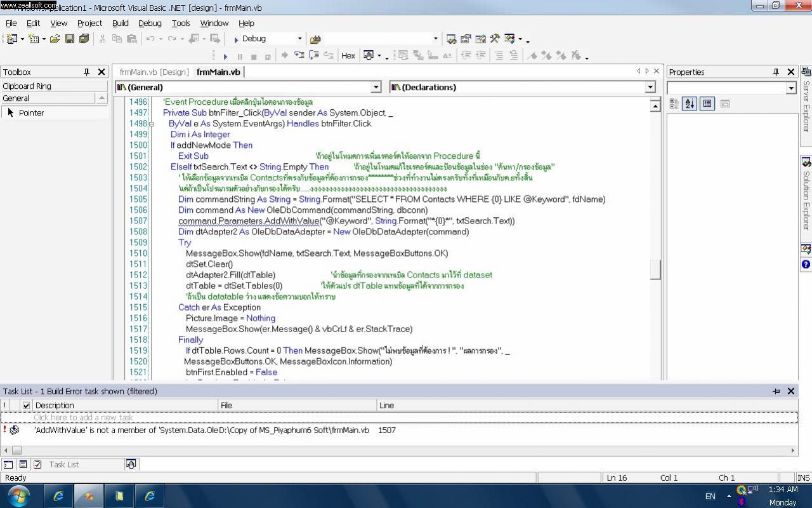Expand the (Declarations) method dropdown

tap(650, 87)
